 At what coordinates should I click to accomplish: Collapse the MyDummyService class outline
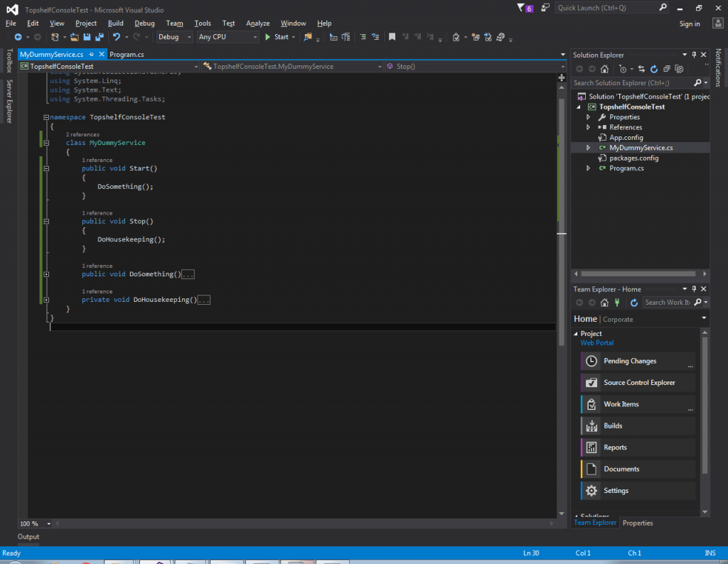pos(46,143)
